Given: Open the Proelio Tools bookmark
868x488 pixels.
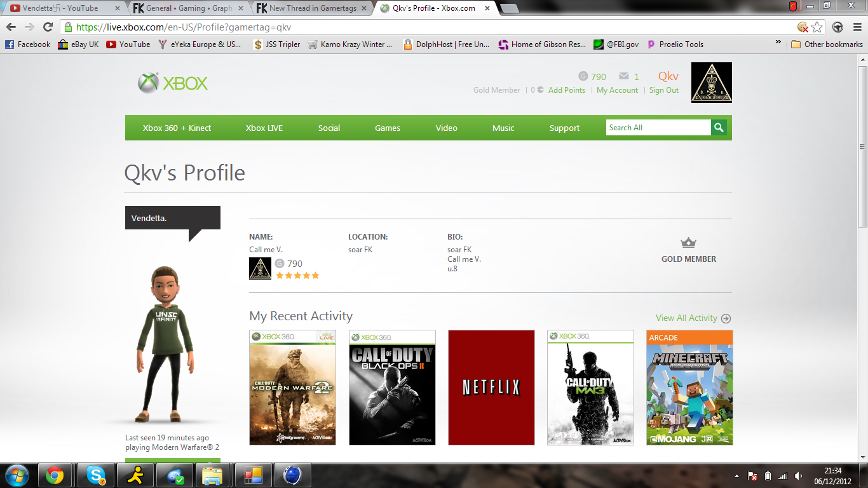Looking at the screenshot, I should pyautogui.click(x=675, y=44).
